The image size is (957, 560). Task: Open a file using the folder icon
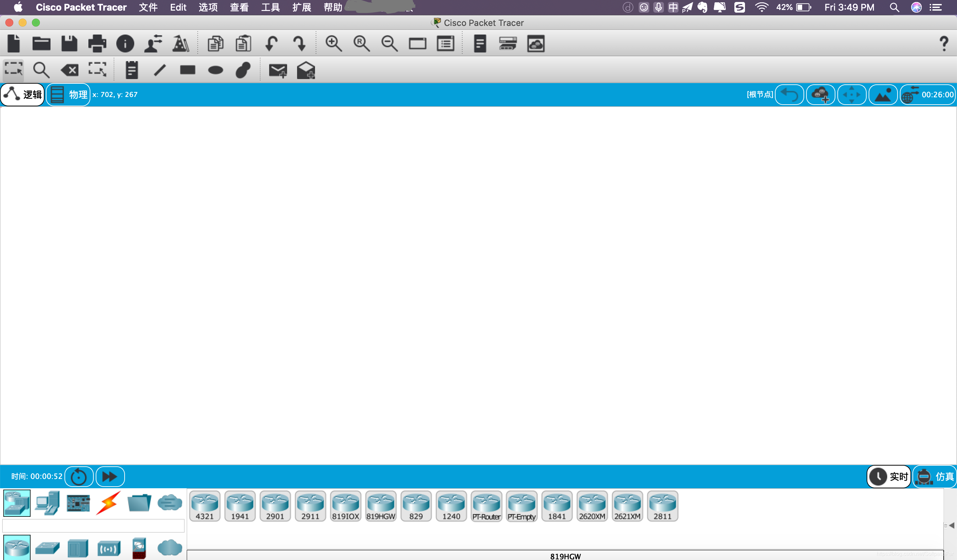[x=42, y=43]
